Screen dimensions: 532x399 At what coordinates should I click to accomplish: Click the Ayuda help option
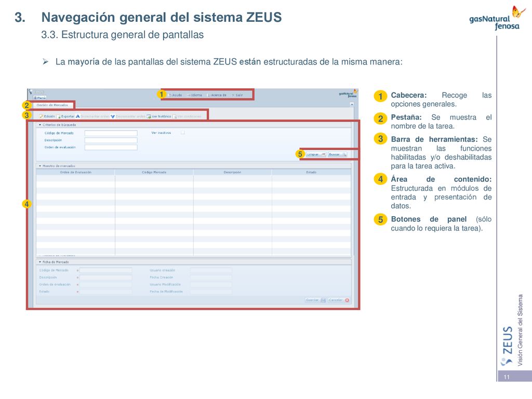[x=176, y=95]
